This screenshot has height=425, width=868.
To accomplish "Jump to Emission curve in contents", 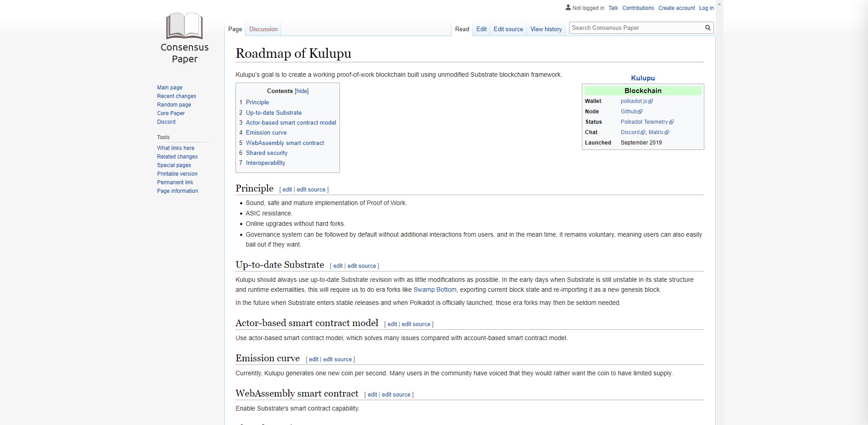I will [x=266, y=133].
